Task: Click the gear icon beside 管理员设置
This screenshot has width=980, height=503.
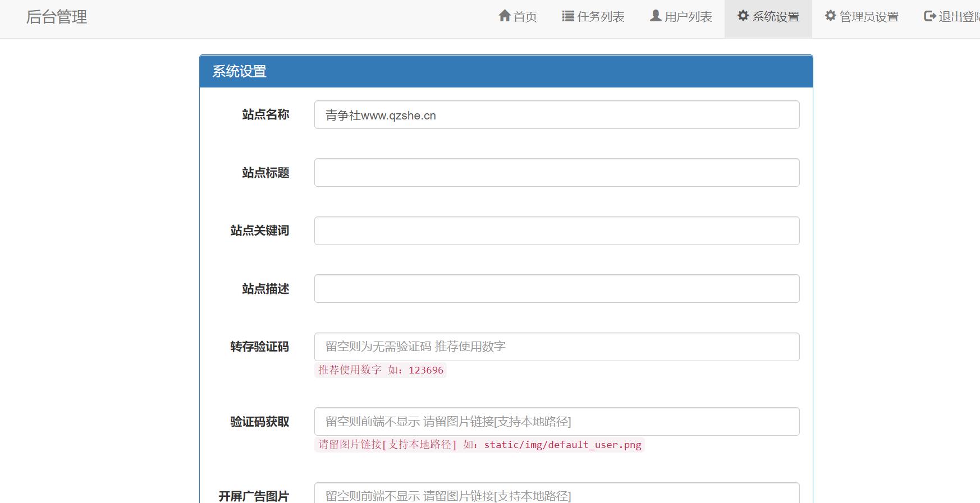Action: point(831,16)
